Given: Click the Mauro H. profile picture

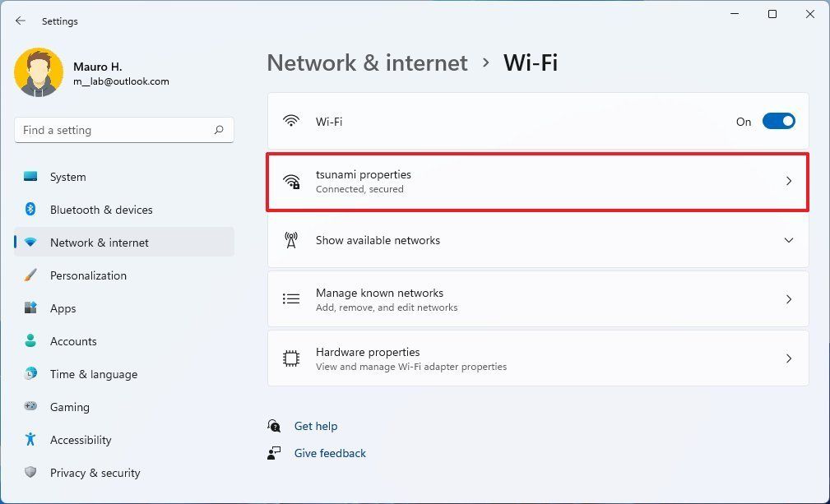Looking at the screenshot, I should pos(39,72).
